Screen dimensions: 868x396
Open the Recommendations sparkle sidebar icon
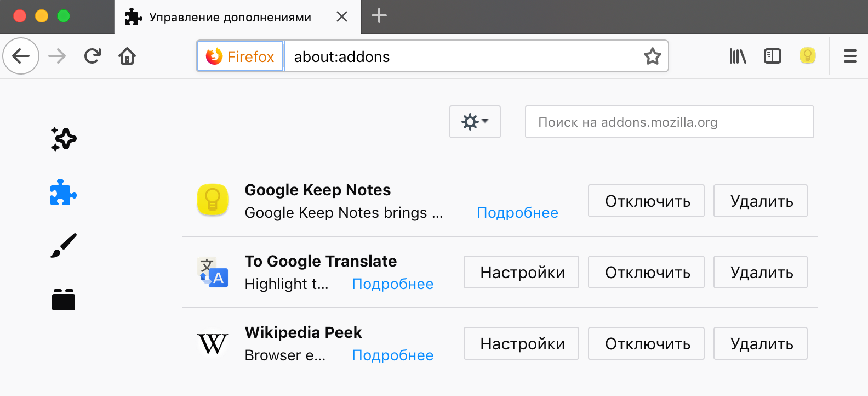tap(64, 139)
